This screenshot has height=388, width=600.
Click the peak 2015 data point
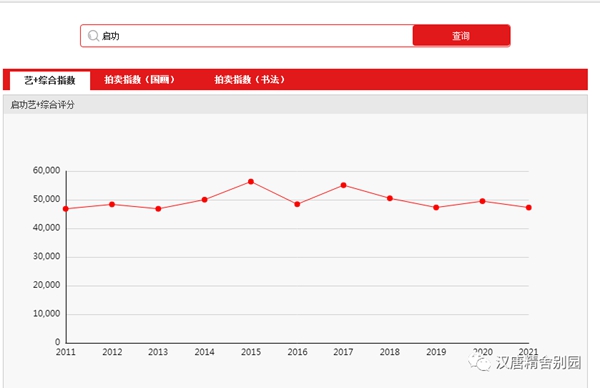(251, 182)
